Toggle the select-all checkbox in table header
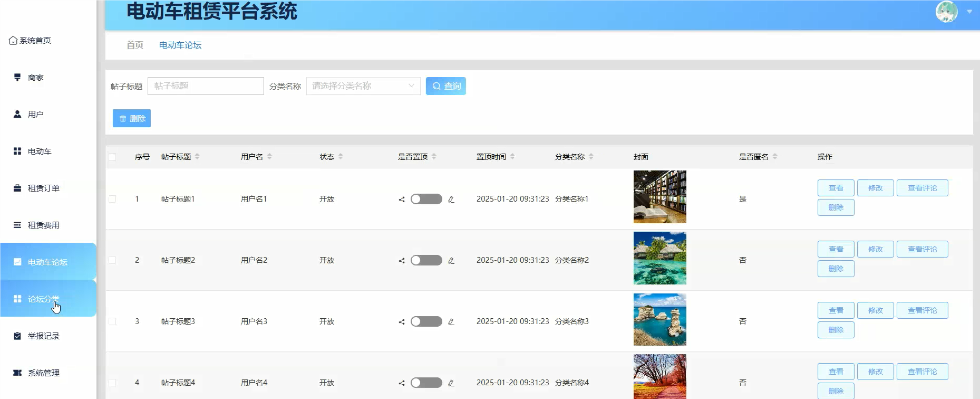Viewport: 980px width, 399px height. pos(112,157)
